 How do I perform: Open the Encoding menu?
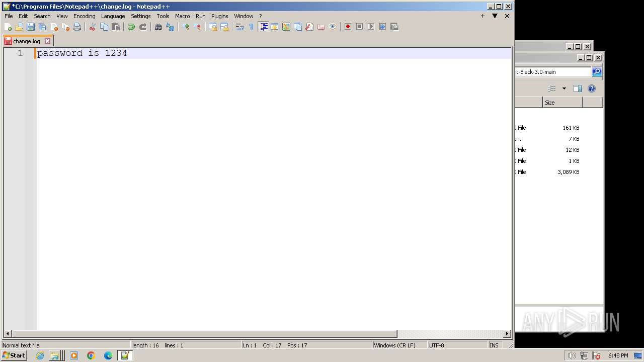[x=85, y=16]
